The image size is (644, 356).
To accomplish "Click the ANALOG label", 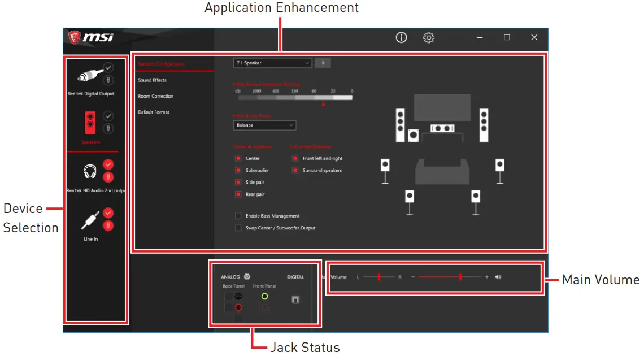I will tap(230, 277).
